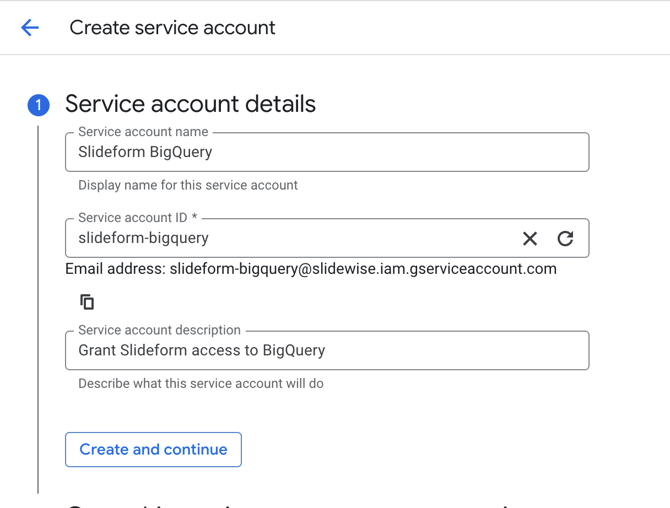Click the vertical stepper line below step 1
Image resolution: width=670 pixels, height=508 pixels.
[38, 300]
